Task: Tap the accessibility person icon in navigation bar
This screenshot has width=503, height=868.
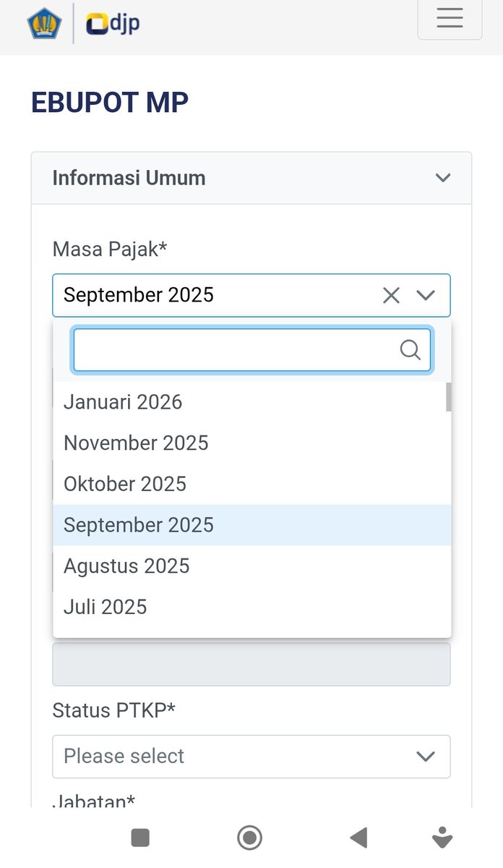Action: pyautogui.click(x=442, y=838)
